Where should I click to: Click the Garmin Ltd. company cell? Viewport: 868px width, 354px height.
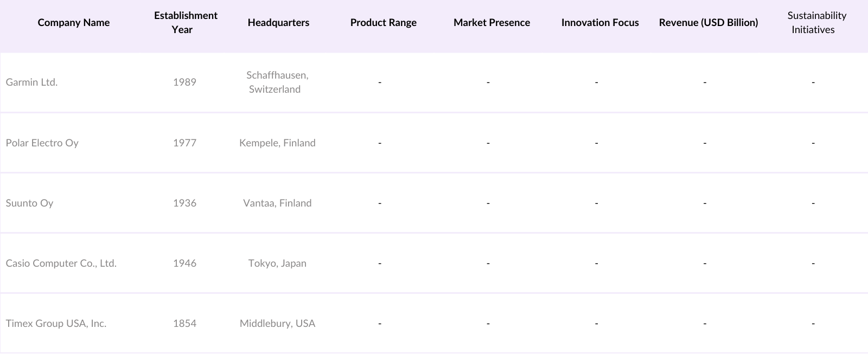[31, 82]
